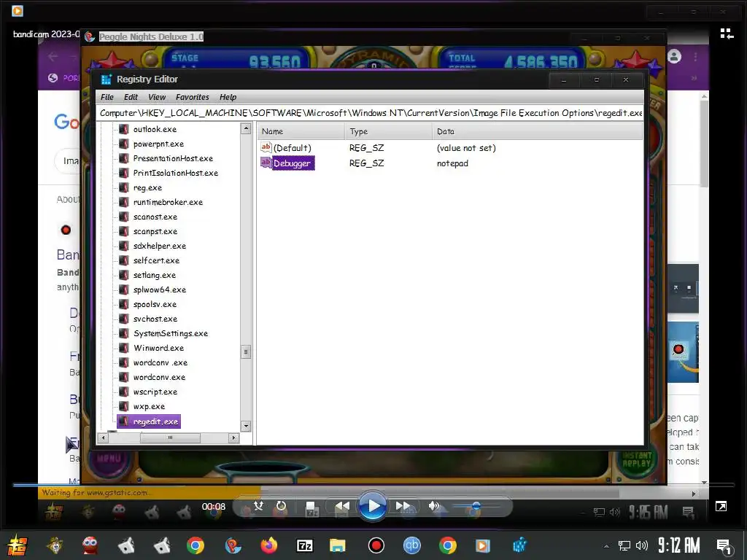The width and height of the screenshot is (747, 560).
Task: Open Firefox from the taskbar
Action: (268, 545)
